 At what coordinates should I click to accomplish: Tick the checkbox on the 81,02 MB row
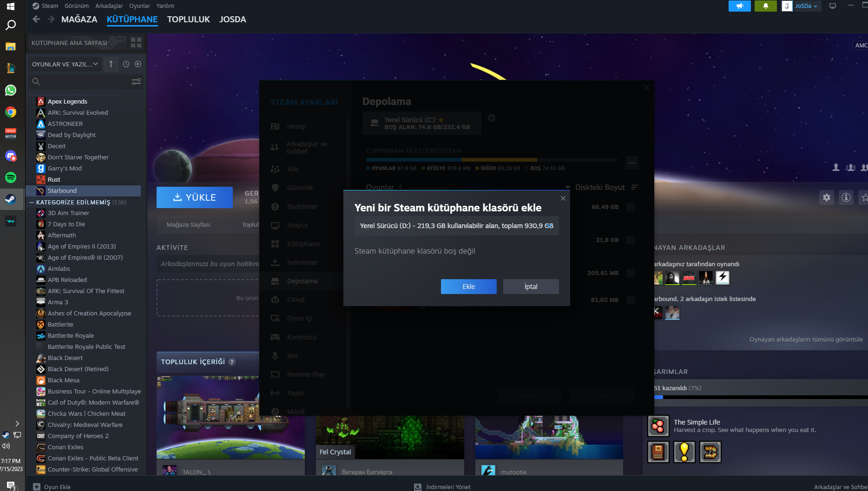tap(631, 300)
